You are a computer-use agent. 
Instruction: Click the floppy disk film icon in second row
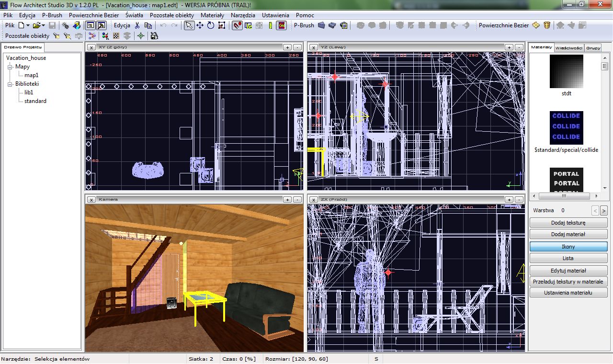pos(154,36)
